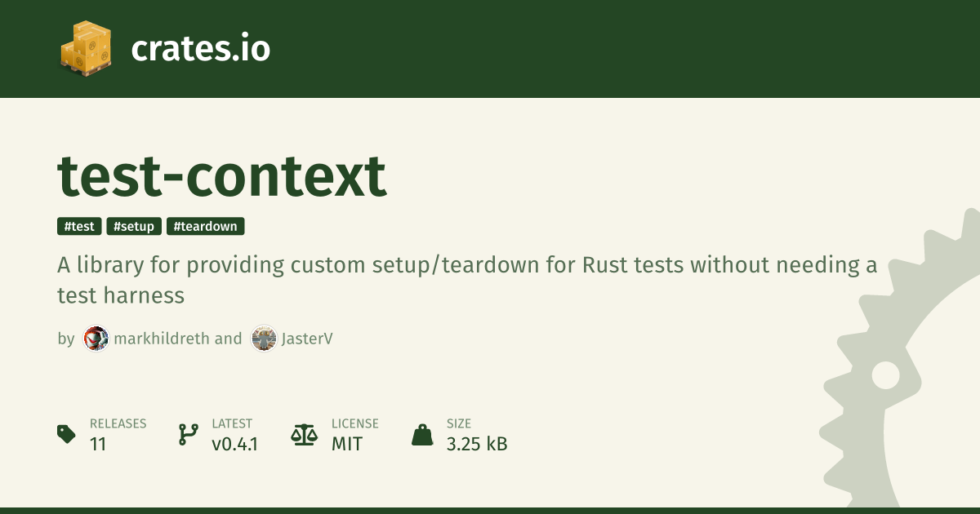Image resolution: width=980 pixels, height=514 pixels.
Task: Open JasterV author name
Action: pyautogui.click(x=307, y=339)
